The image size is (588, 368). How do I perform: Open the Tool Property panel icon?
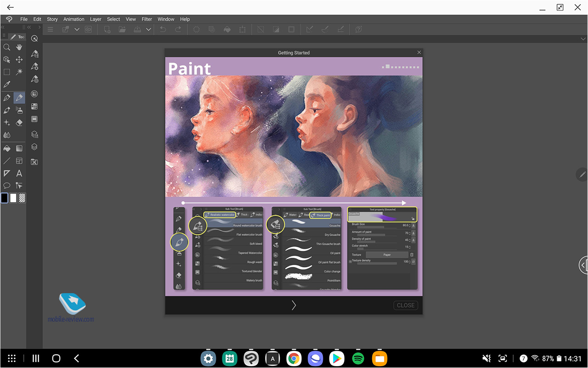click(34, 67)
